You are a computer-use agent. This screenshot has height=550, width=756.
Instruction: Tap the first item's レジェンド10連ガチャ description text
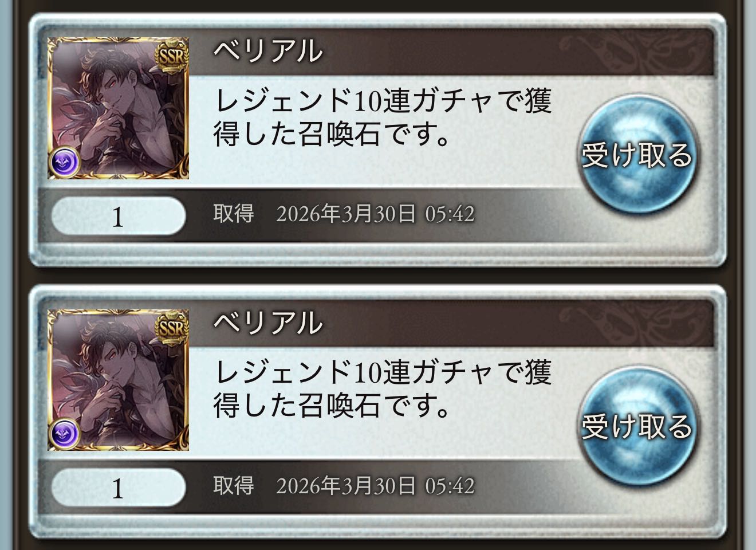click(x=383, y=118)
